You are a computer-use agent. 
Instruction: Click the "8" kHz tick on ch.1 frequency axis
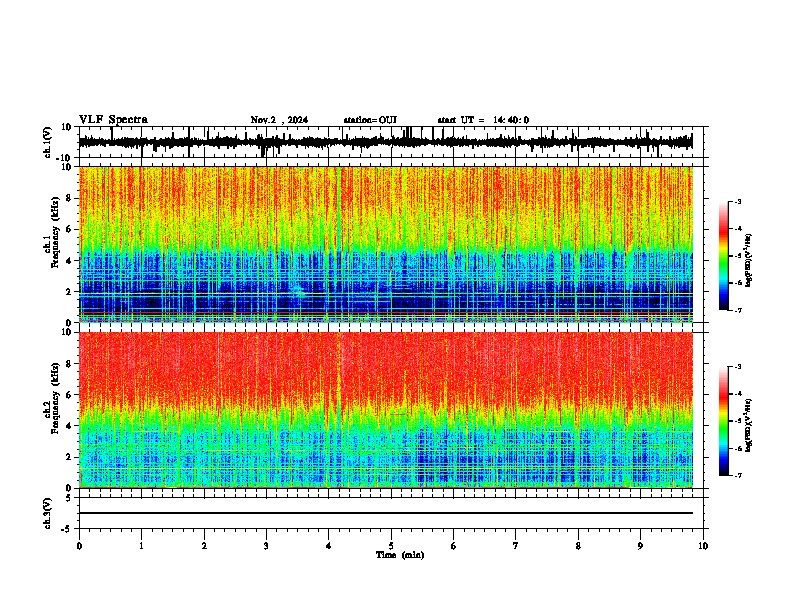pyautogui.click(x=70, y=198)
